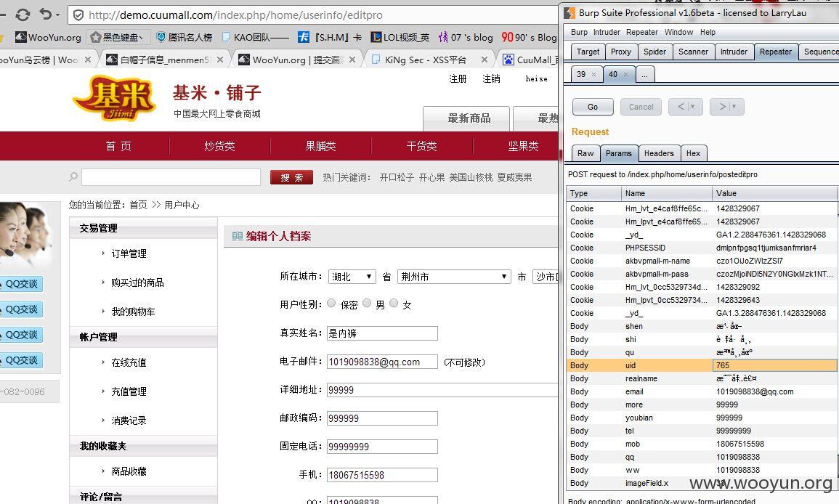Add new Repeater tab with ... button

(644, 74)
